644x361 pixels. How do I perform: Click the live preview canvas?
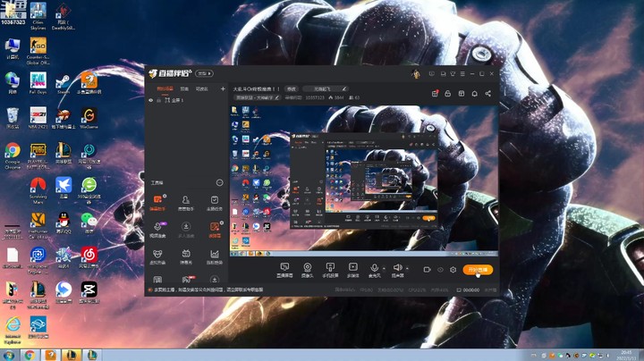[x=364, y=181]
